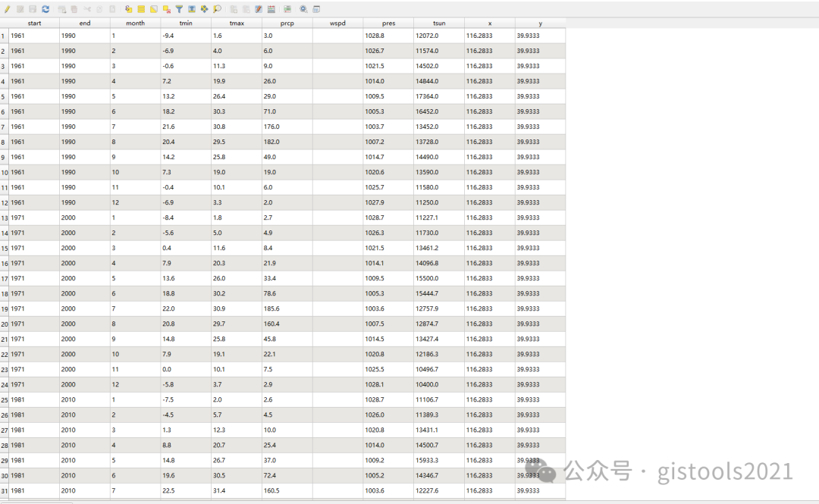Select row number 13
Image resolution: width=819 pixels, height=504 pixels.
pos(5,218)
